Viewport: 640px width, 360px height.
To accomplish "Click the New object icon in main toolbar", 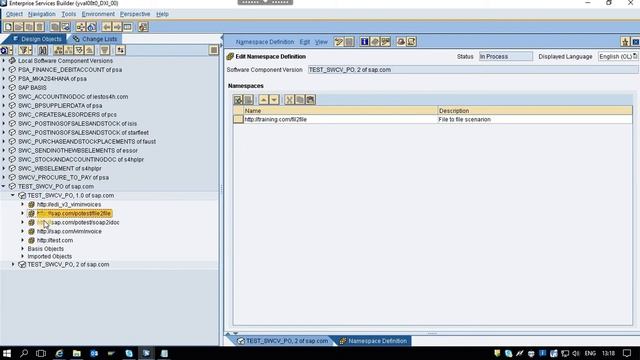I will (8, 27).
